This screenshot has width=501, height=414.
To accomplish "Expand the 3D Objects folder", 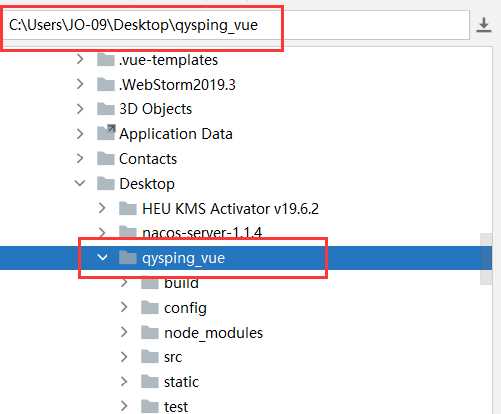I will click(80, 109).
